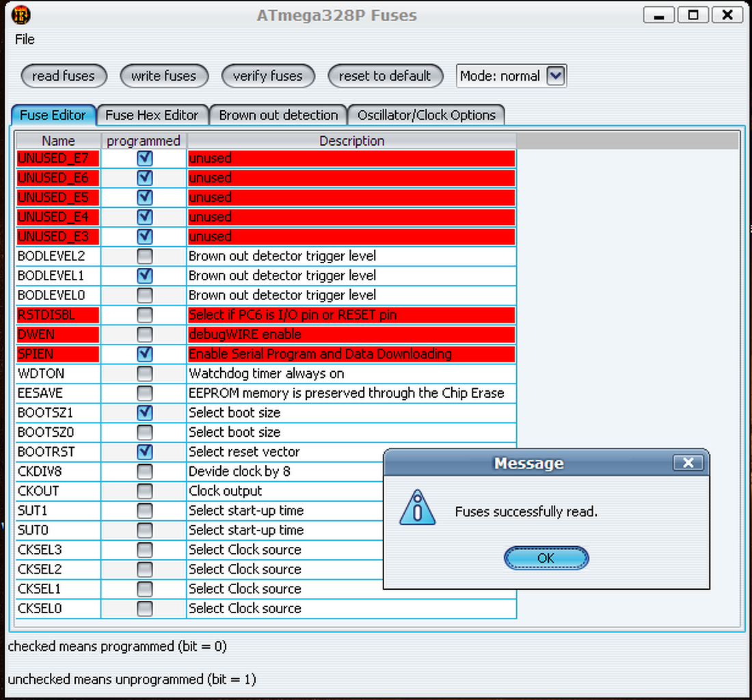Viewport: 752px width, 700px height.
Task: Check the CKSEL0 checkbox
Action: click(144, 608)
